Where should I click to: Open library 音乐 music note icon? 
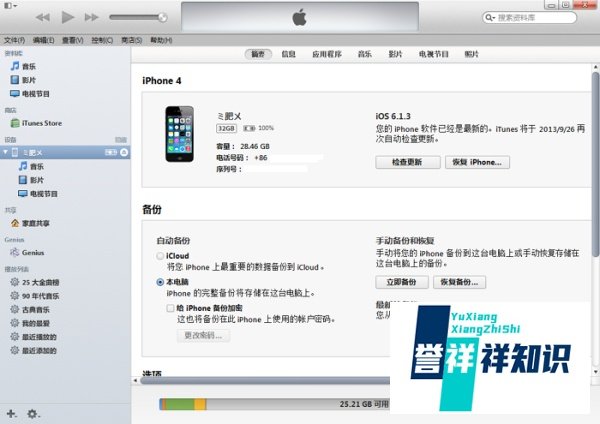(15, 66)
